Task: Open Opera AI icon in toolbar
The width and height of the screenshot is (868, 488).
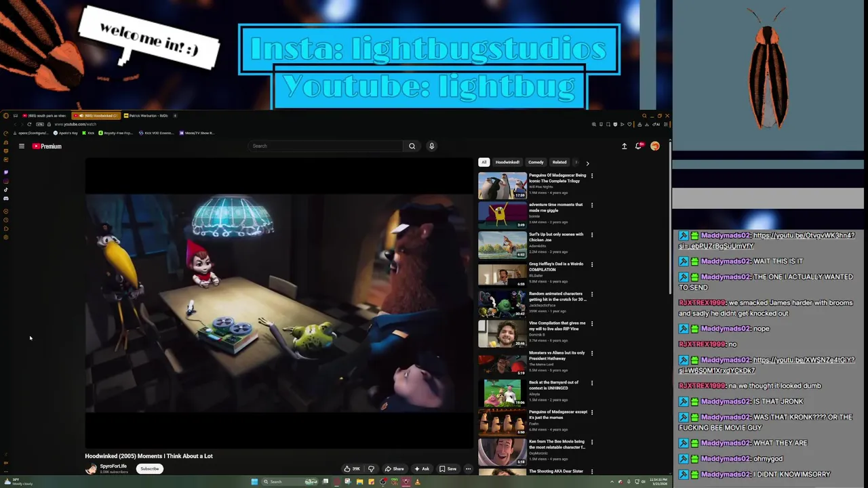Action: 656,124
